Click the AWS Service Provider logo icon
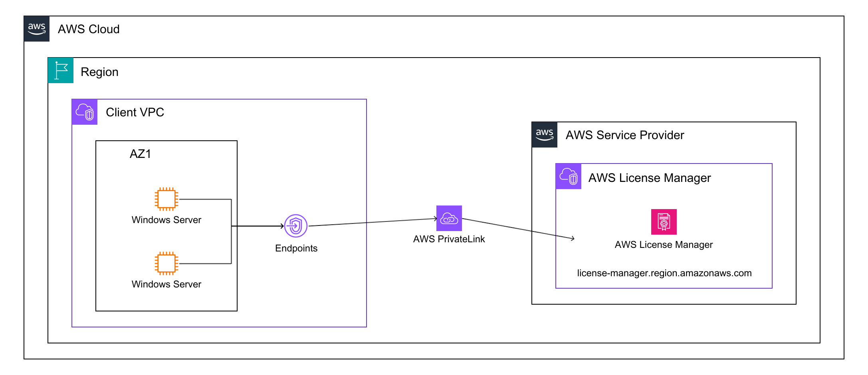 click(x=544, y=135)
